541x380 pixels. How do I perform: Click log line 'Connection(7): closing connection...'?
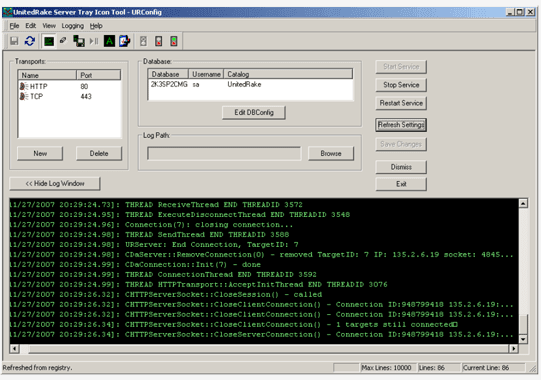tap(209, 225)
